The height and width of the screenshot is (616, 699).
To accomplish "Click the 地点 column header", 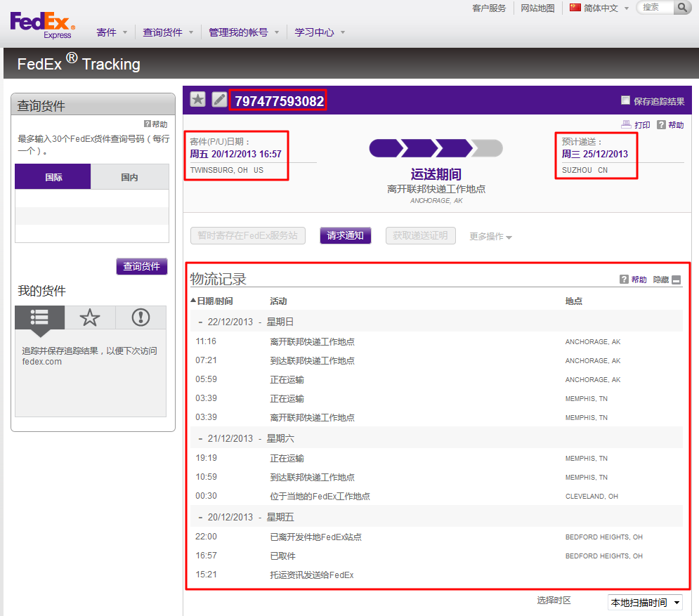I will [x=574, y=301].
